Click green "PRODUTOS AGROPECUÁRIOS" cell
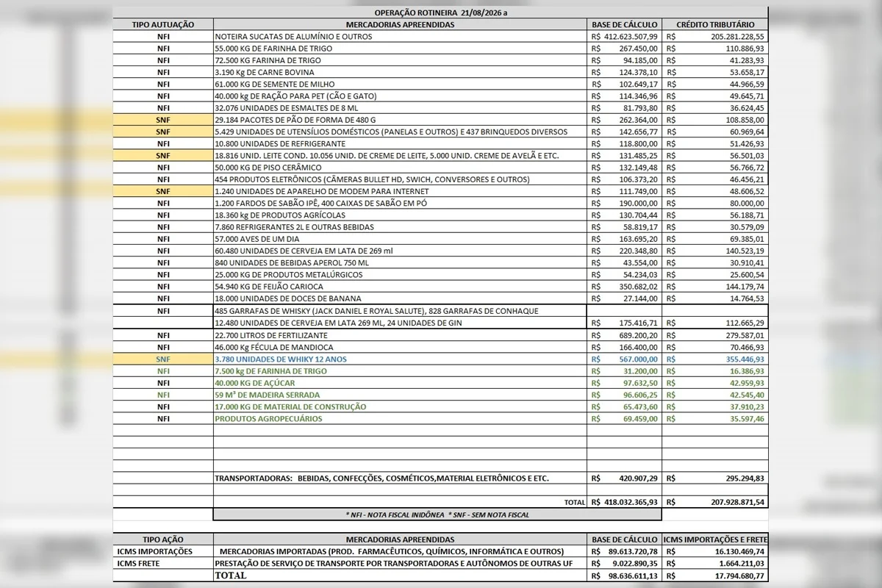 click(x=401, y=419)
